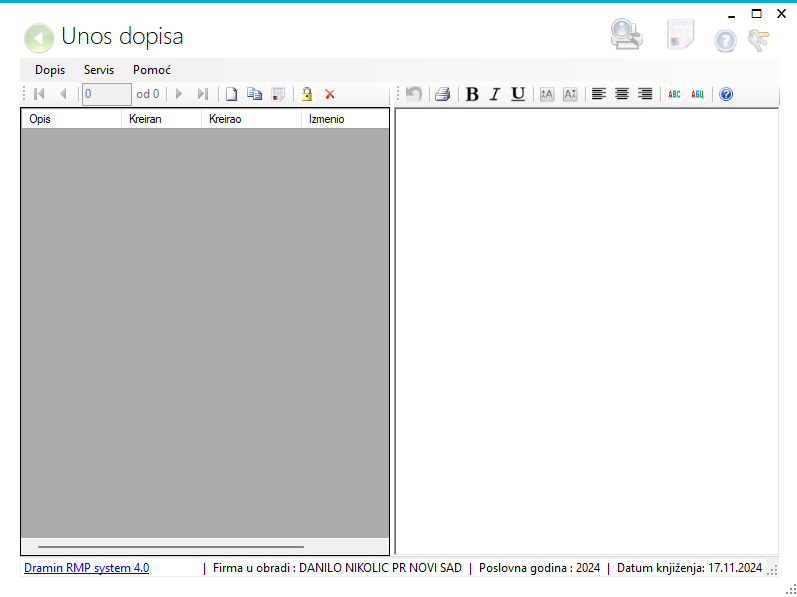Click the record number input field
Screen dimensions: 797x597
coord(106,94)
